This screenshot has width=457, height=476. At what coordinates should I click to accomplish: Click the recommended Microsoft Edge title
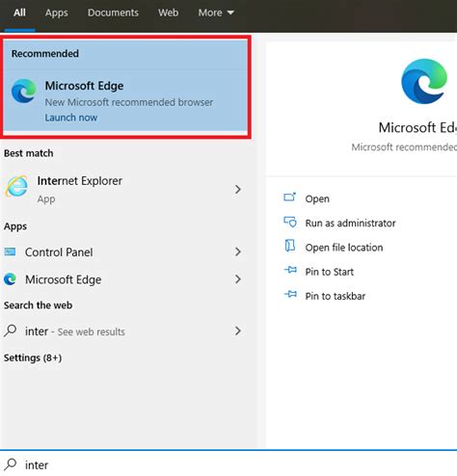84,86
